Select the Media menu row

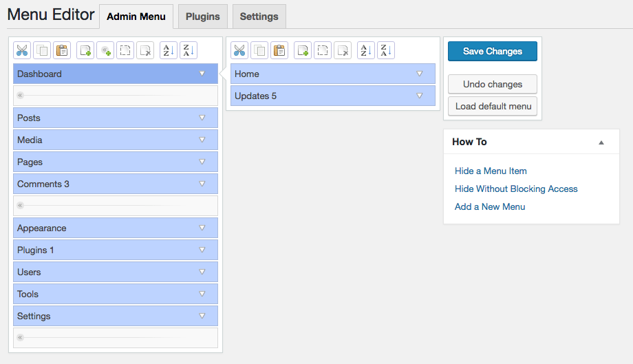(116, 140)
